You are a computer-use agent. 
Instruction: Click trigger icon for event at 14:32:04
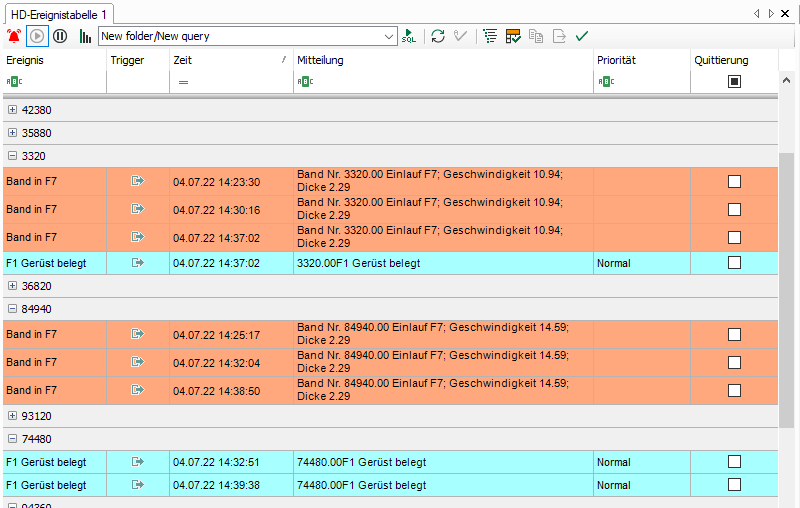pyautogui.click(x=138, y=362)
